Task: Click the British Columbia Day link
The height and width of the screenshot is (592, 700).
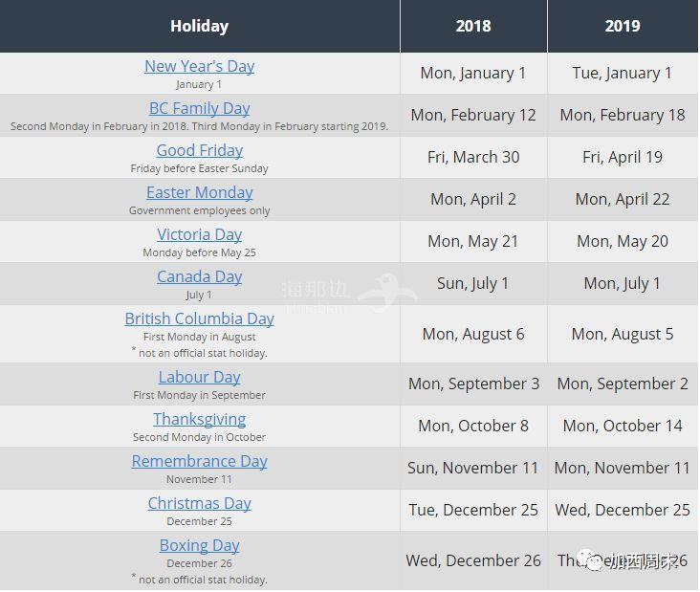Action: (200, 318)
